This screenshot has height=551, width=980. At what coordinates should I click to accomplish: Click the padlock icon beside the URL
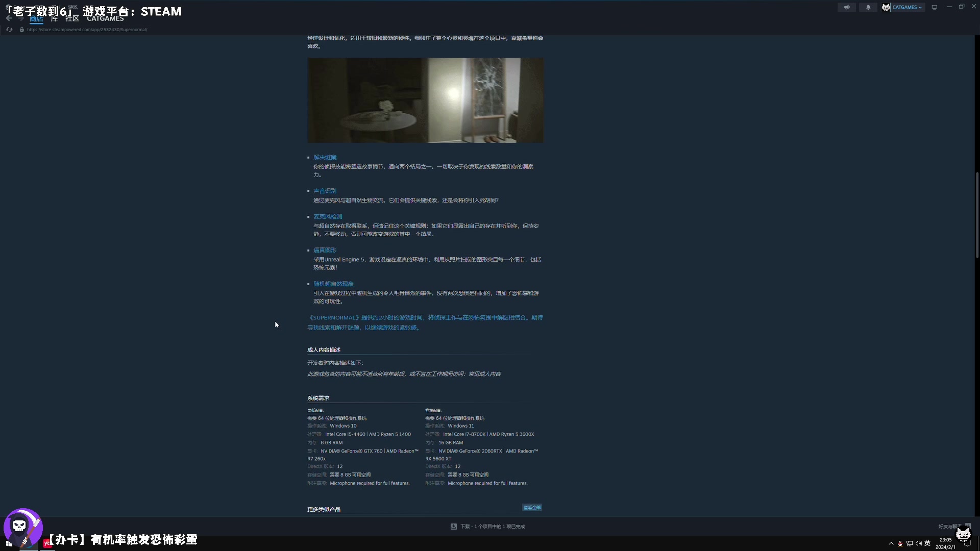[21, 30]
